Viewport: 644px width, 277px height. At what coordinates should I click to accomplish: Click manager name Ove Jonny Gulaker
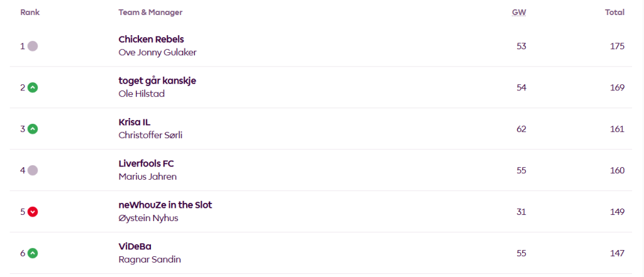[x=157, y=52]
